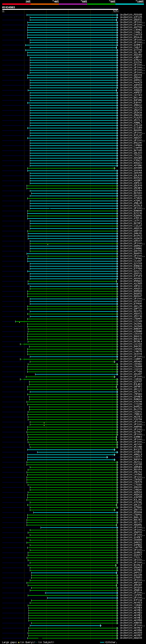Open hit UniRef100_Q3SB02

(131, 452)
